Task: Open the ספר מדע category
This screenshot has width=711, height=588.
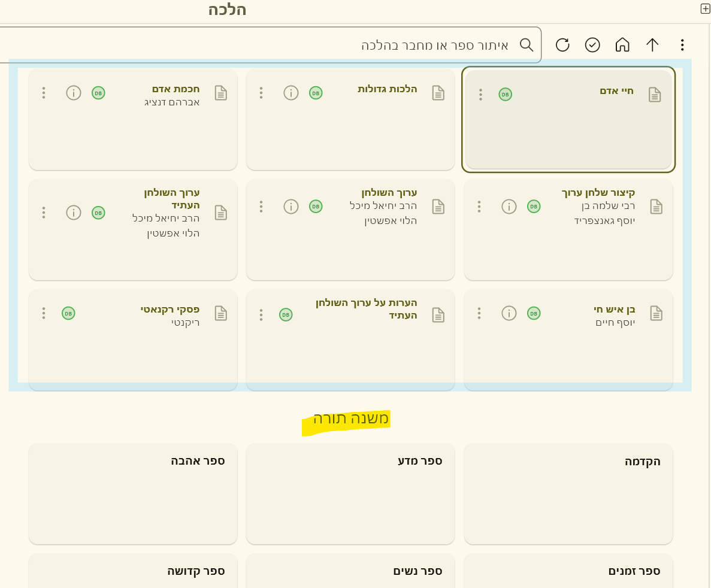Action: pyautogui.click(x=350, y=493)
